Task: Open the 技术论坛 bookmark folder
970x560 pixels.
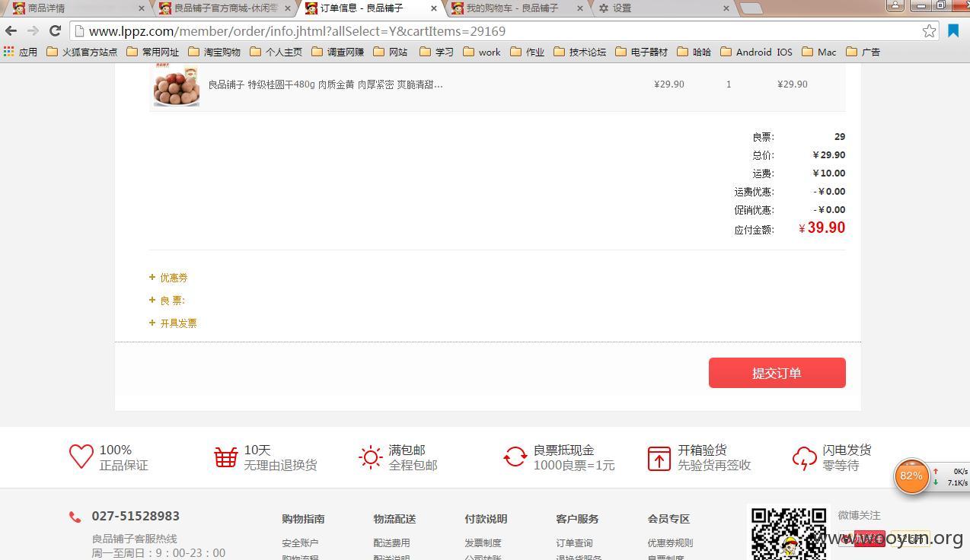Action: pos(580,52)
